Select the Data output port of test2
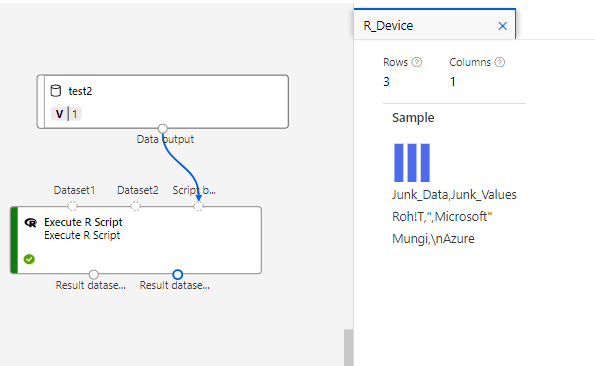The image size is (595, 366). [x=163, y=129]
